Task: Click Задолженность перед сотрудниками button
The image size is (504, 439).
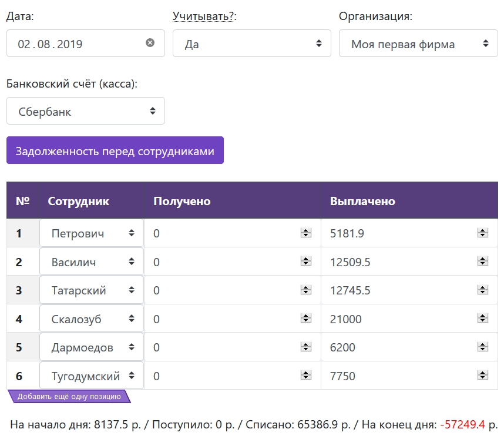Action: click(115, 150)
